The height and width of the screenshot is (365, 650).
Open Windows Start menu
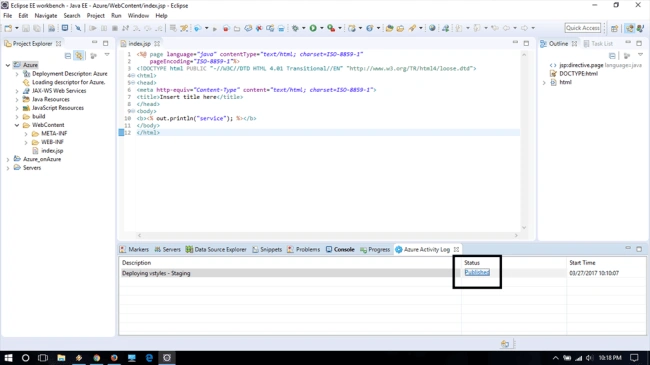pos(8,358)
